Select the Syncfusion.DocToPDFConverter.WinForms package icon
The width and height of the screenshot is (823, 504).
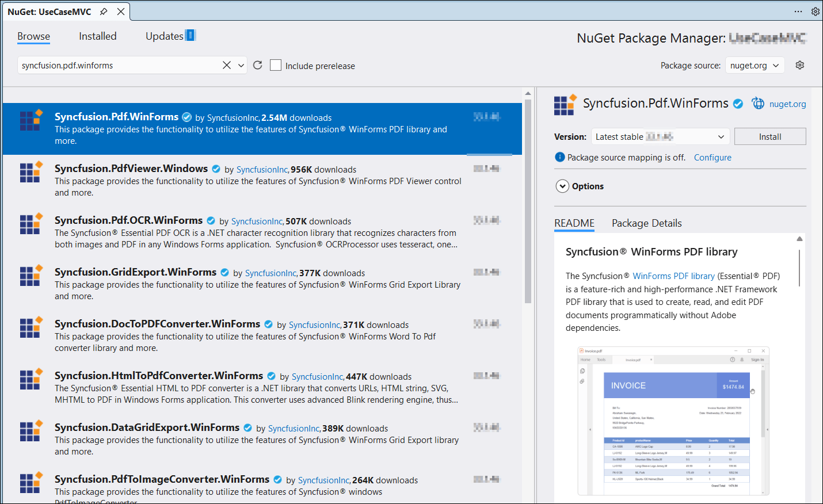(x=31, y=327)
